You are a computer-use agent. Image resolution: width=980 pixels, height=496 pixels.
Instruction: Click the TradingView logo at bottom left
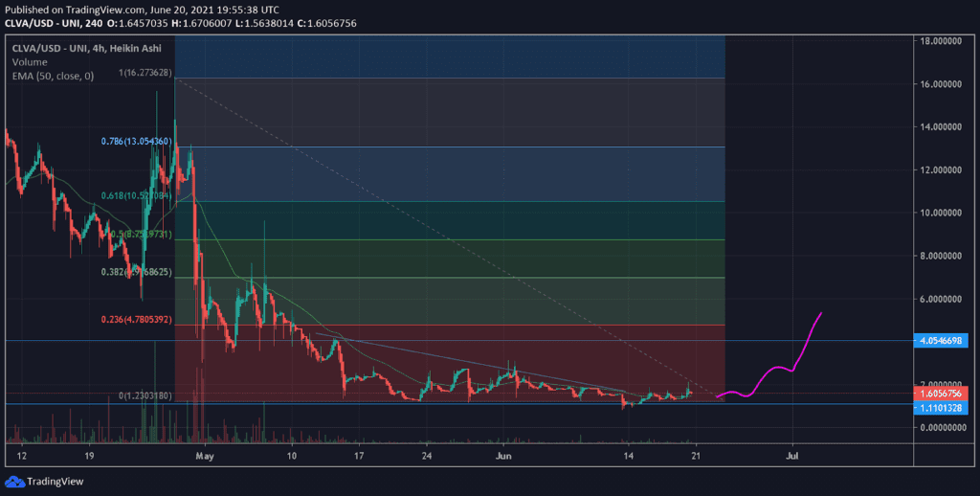(44, 482)
